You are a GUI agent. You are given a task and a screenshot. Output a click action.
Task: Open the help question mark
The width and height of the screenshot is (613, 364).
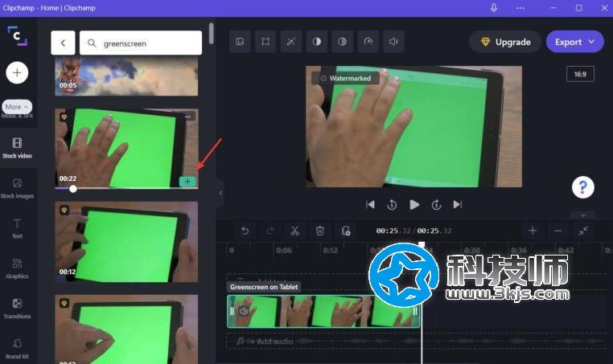pyautogui.click(x=583, y=187)
